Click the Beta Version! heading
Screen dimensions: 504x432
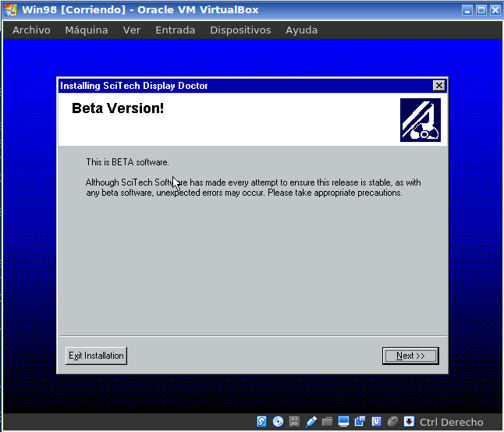click(x=118, y=108)
